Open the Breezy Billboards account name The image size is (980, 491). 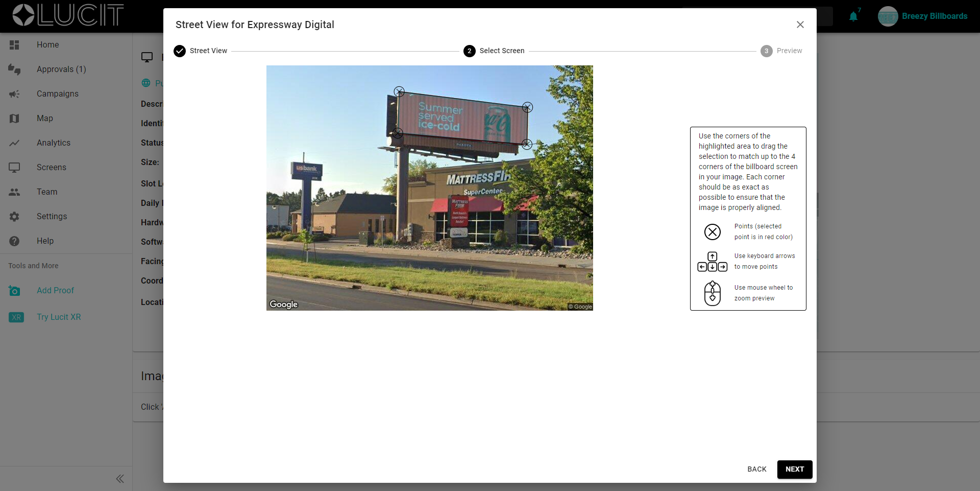tap(935, 16)
